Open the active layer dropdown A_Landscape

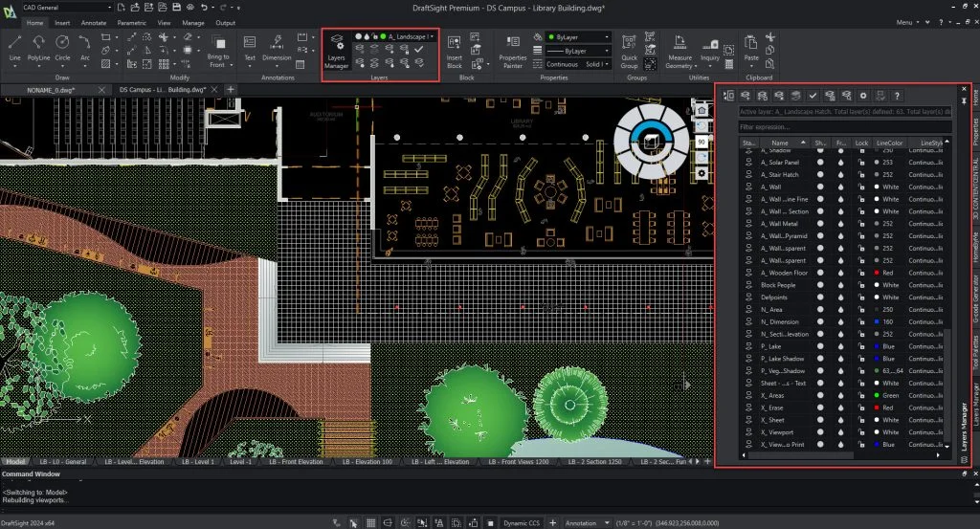410,36
